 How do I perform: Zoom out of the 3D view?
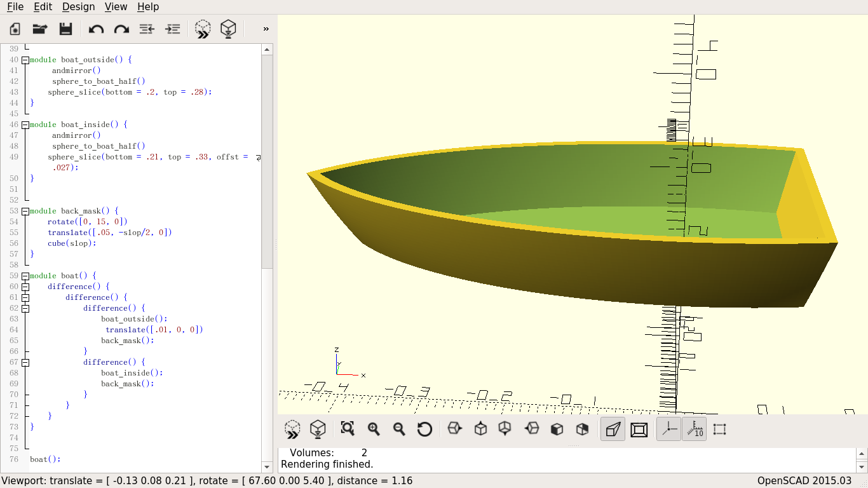[399, 429]
